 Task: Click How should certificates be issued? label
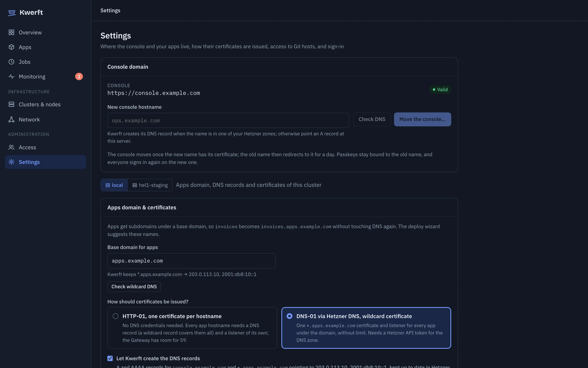coord(148,302)
